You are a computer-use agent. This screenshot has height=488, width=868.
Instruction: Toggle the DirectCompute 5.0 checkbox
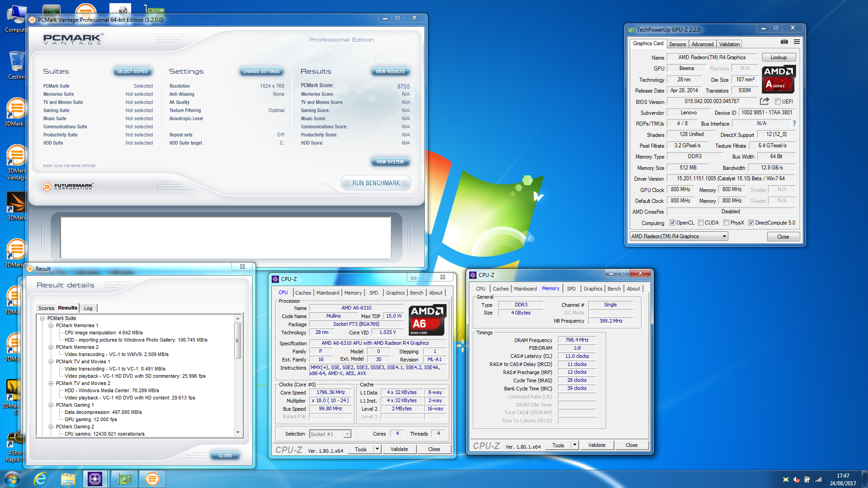point(751,223)
